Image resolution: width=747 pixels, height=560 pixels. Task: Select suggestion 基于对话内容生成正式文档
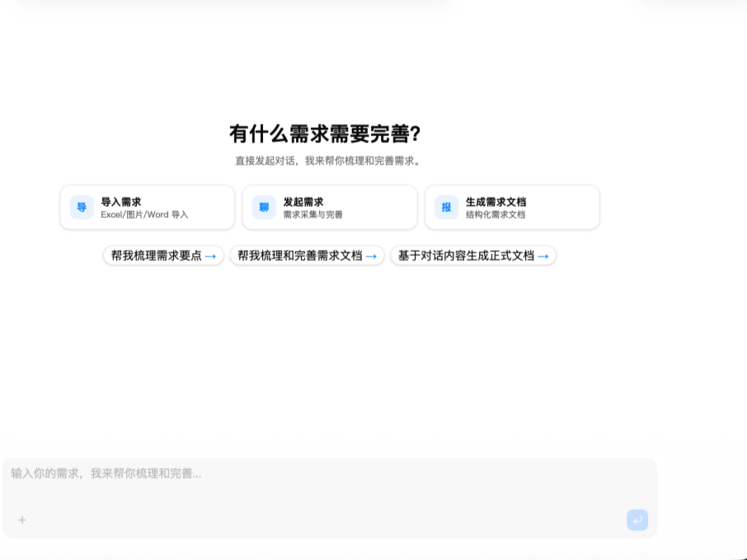[x=473, y=256]
